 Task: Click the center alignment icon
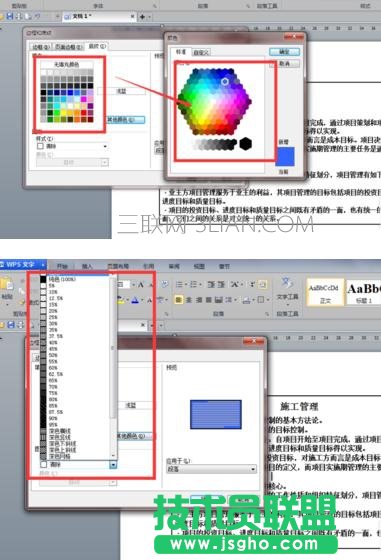pyautogui.click(x=189, y=300)
